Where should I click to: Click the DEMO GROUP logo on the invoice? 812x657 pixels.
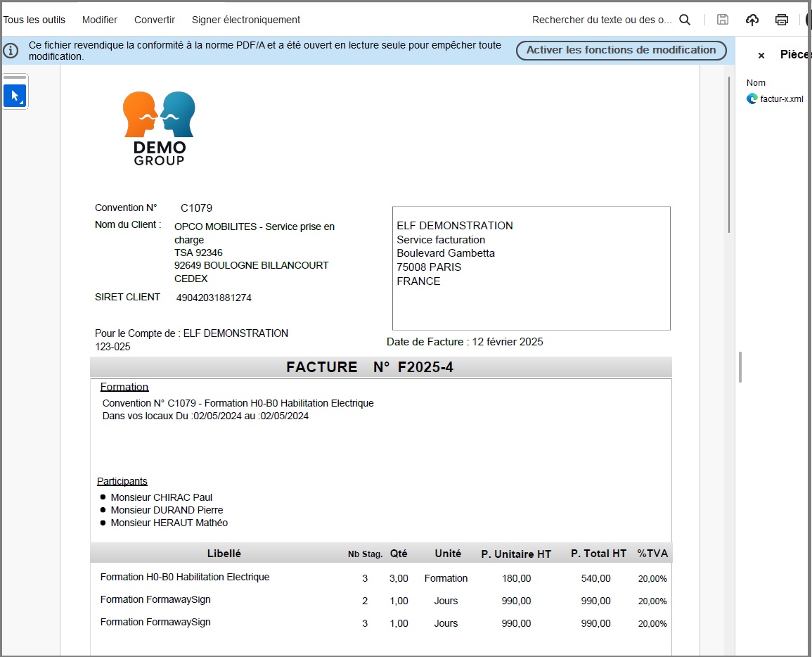click(x=160, y=128)
